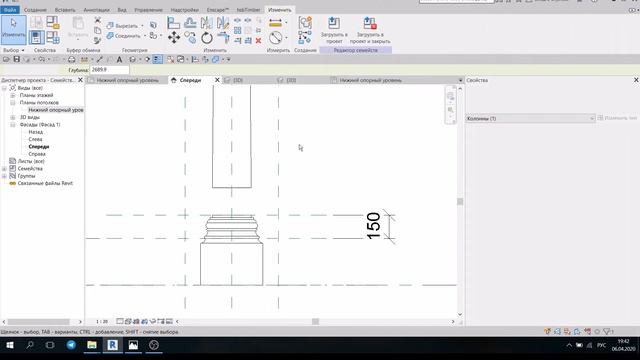Open the view tabs list dropdown arrow
640x360 pixels.
(460, 80)
